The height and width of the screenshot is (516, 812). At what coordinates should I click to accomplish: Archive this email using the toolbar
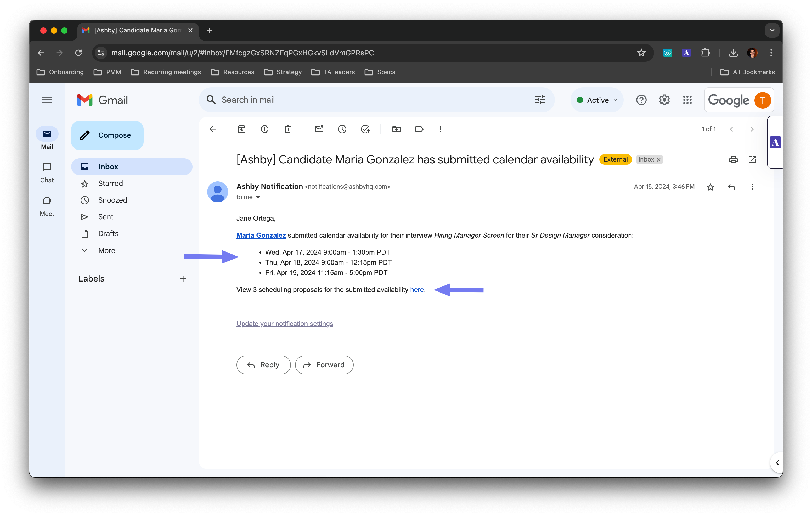[x=241, y=129]
